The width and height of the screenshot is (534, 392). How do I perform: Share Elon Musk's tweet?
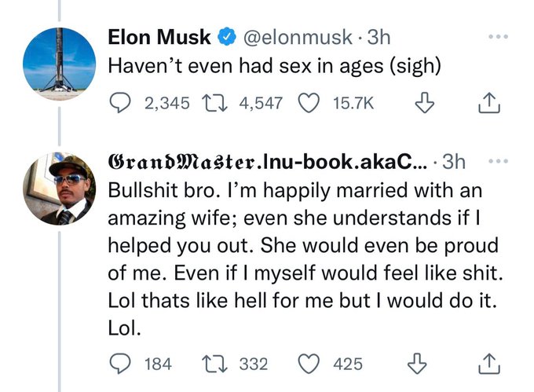pos(489,103)
